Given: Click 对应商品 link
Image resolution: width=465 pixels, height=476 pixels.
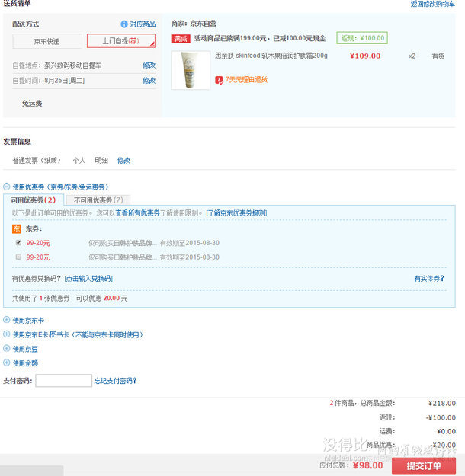Looking at the screenshot, I should tap(143, 24).
